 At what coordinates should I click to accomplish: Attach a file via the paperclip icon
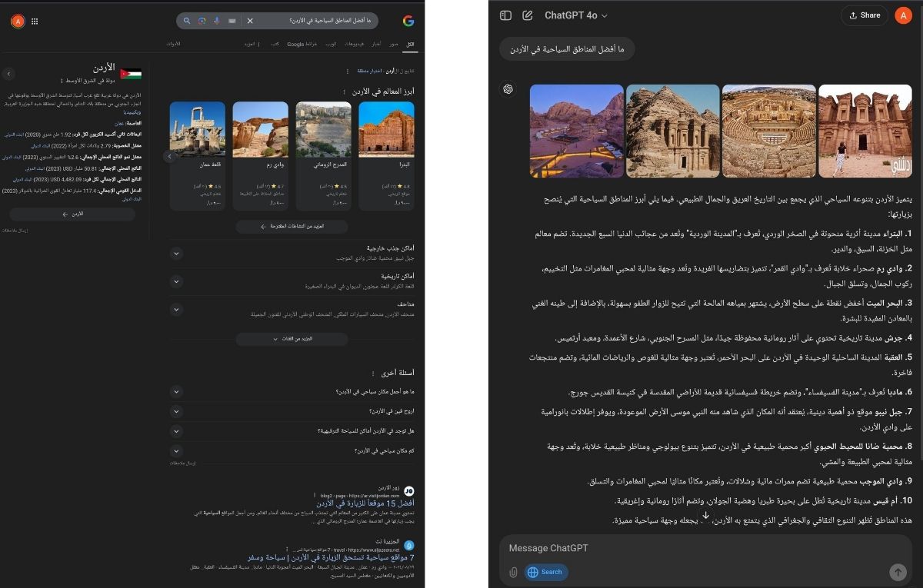[514, 572]
